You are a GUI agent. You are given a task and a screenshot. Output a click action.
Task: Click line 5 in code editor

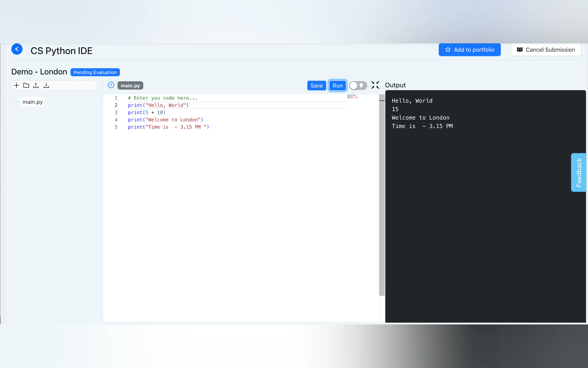(x=168, y=127)
